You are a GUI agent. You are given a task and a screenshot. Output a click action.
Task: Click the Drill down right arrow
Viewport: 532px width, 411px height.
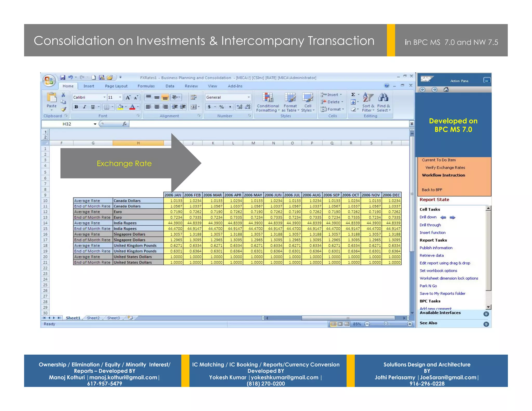pyautogui.click(x=453, y=217)
